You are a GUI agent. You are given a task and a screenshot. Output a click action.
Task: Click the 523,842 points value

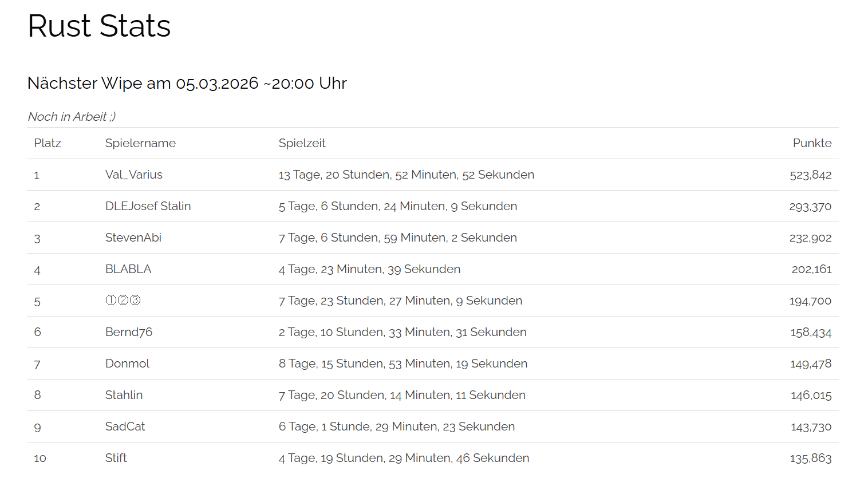(x=810, y=175)
